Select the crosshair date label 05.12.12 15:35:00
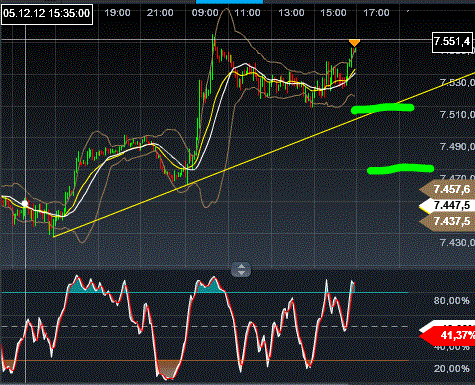Image resolution: width=475 pixels, height=385 pixels. (47, 13)
